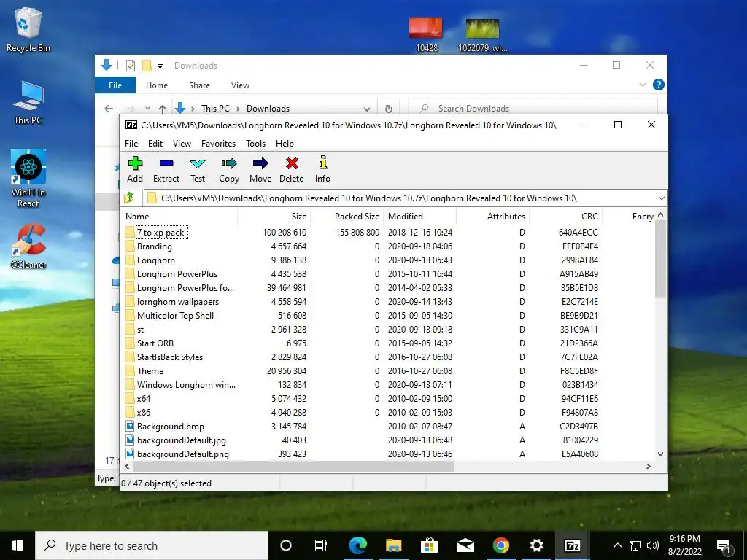
Task: Sort by the Modified column header
Action: pyautogui.click(x=420, y=216)
